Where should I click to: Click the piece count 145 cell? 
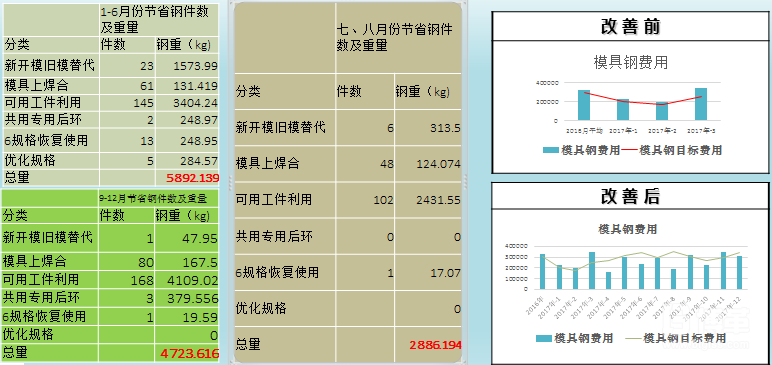coord(127,103)
